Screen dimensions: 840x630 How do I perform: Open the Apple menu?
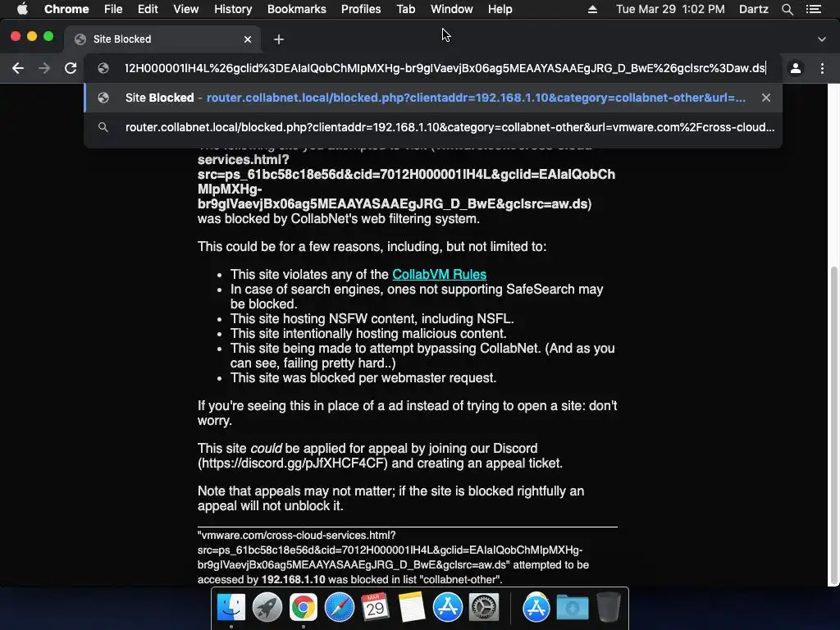[x=22, y=9]
